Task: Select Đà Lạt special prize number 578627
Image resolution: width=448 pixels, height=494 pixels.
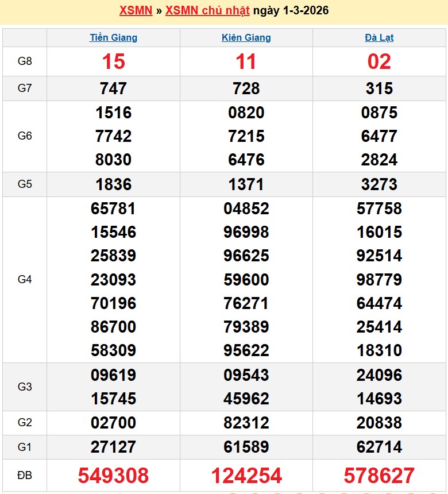Action: [379, 476]
